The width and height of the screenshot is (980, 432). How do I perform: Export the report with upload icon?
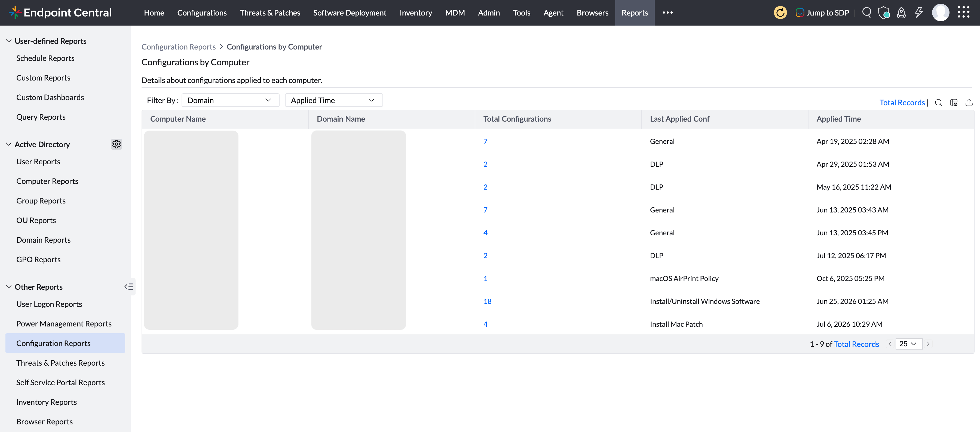pos(969,103)
